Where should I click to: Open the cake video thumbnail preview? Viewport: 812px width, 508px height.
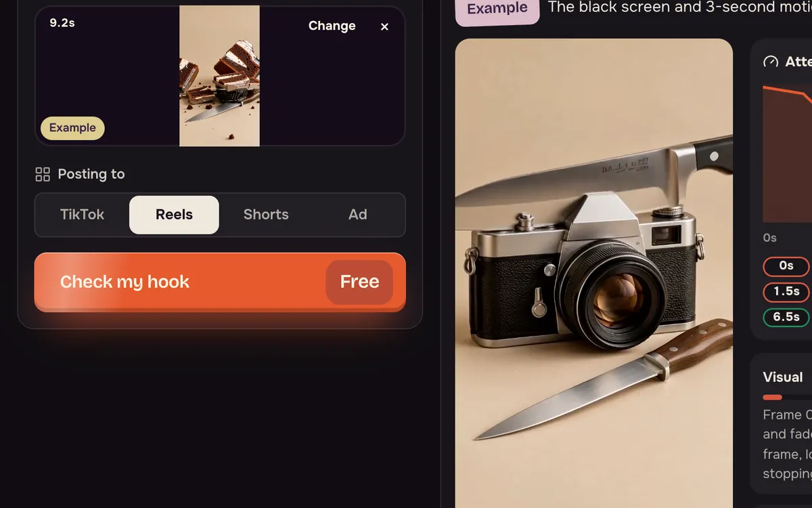point(219,76)
